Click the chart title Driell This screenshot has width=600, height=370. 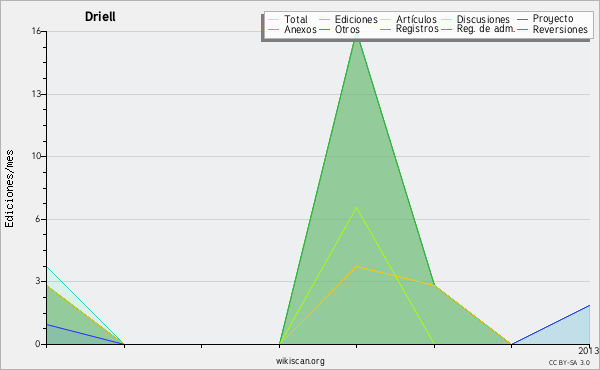click(100, 16)
